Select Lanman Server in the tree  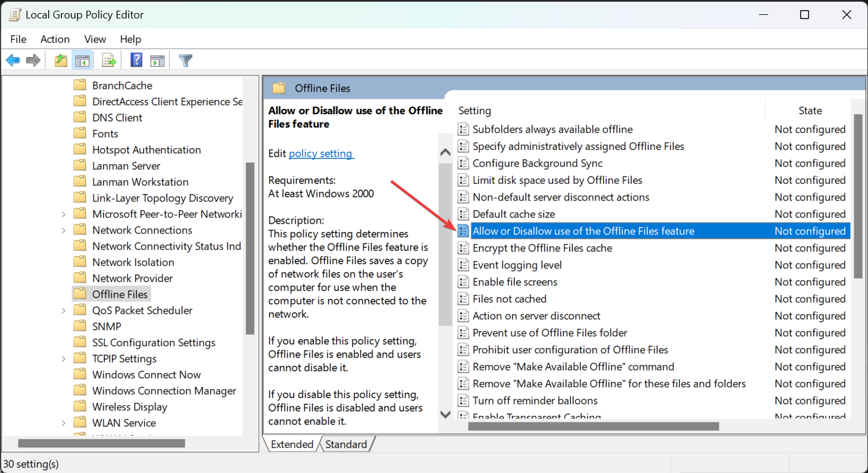tap(126, 165)
